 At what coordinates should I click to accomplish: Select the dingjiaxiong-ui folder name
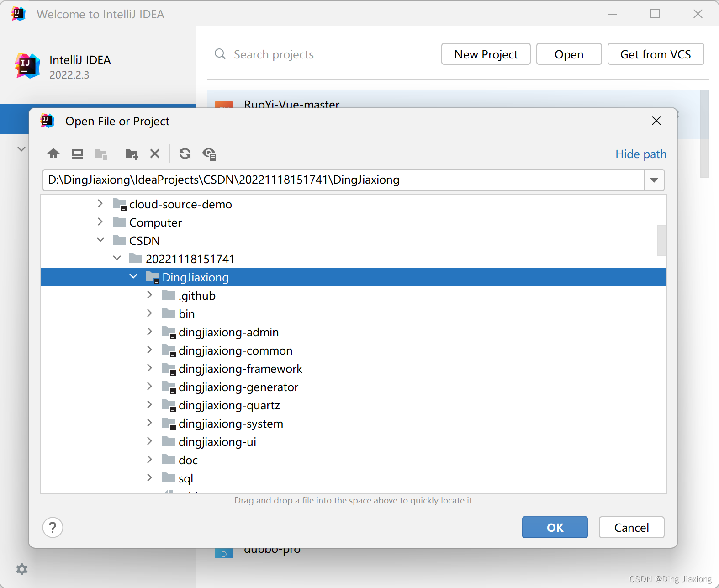pos(217,442)
